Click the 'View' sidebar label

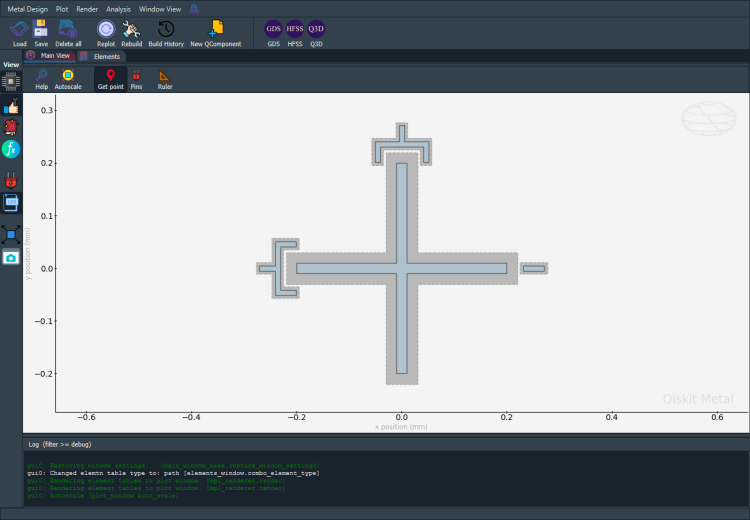click(x=11, y=65)
